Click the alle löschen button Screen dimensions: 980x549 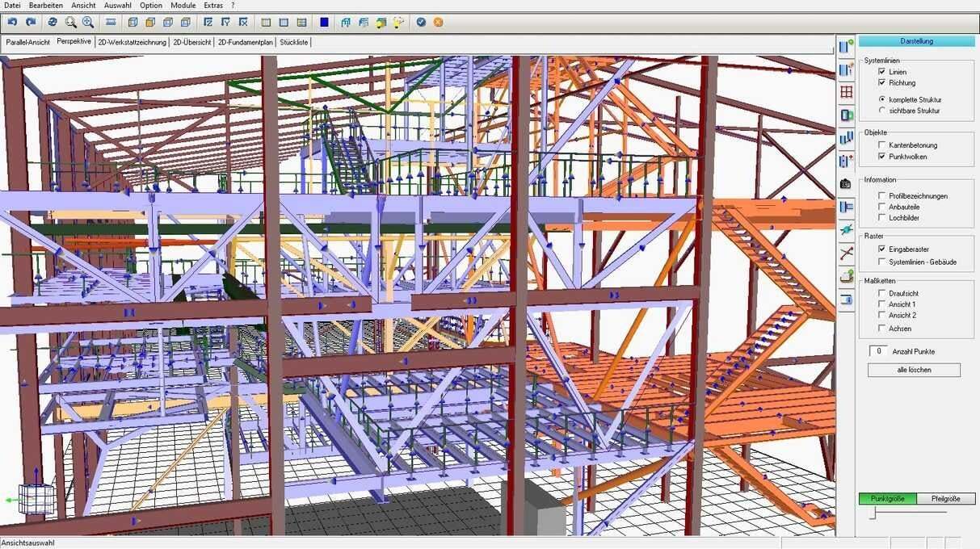point(914,369)
